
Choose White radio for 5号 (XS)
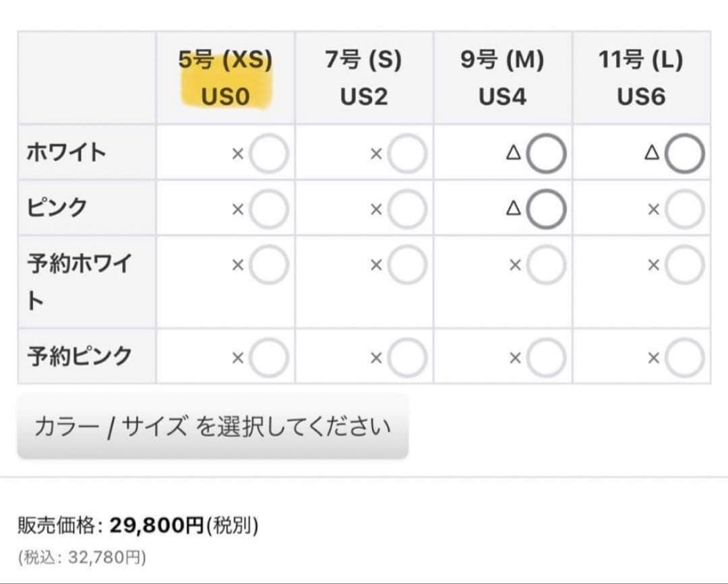click(x=268, y=154)
